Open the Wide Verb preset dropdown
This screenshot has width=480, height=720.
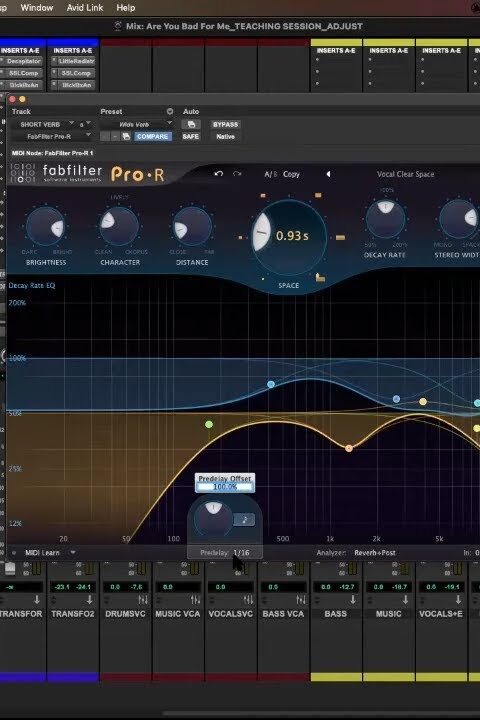[x=137, y=124]
